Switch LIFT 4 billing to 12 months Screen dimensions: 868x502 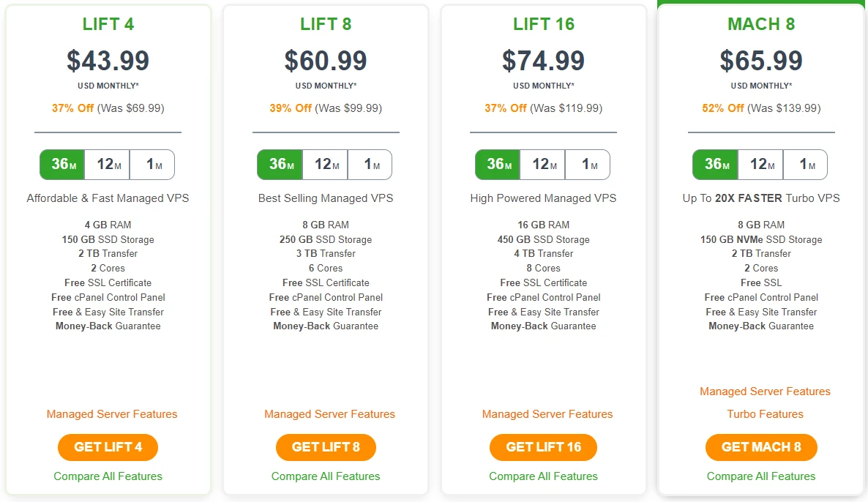(107, 165)
